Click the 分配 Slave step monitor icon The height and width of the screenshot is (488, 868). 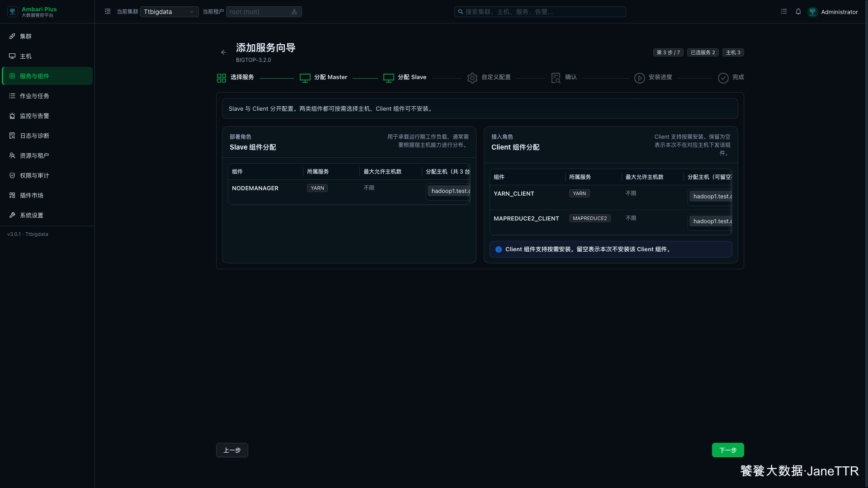[389, 78]
